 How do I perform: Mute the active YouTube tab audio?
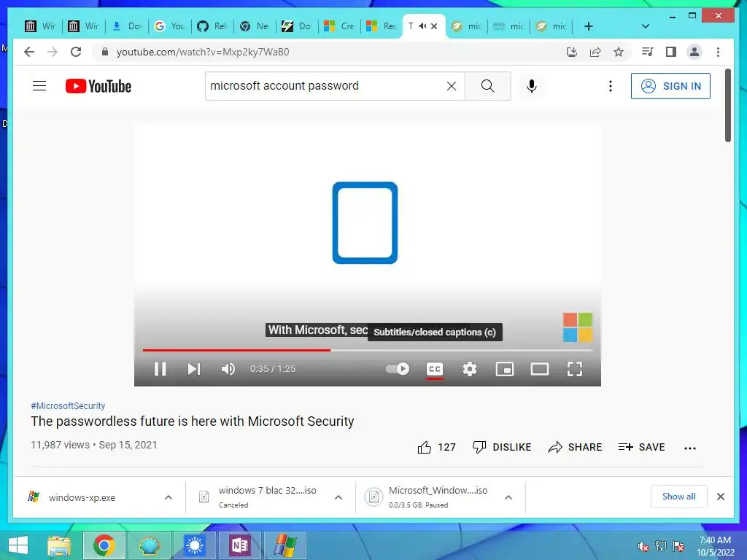pos(422,26)
